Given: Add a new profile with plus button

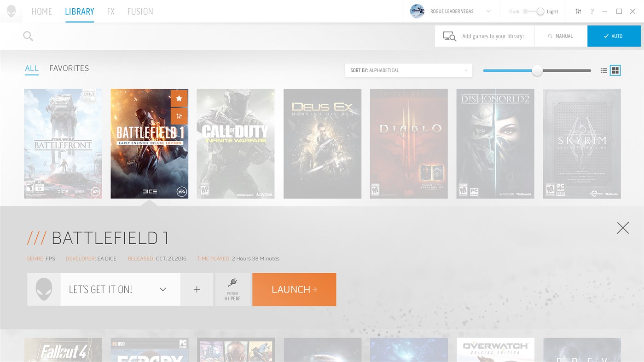Looking at the screenshot, I should (x=197, y=289).
